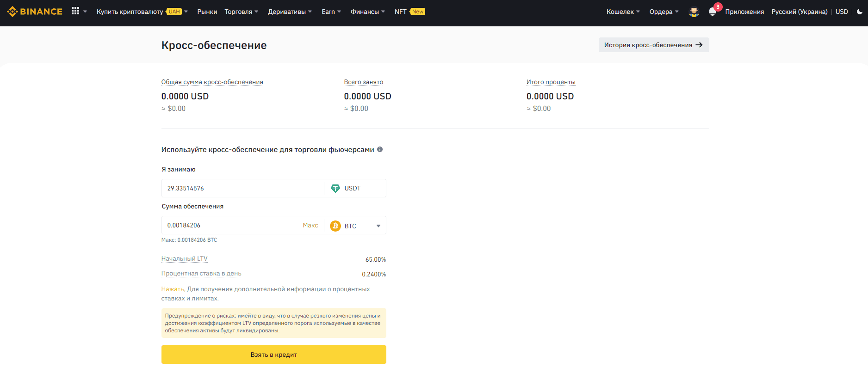This screenshot has height=373, width=868.
Task: Click the arrow in cross-collateral history button
Action: click(699, 45)
